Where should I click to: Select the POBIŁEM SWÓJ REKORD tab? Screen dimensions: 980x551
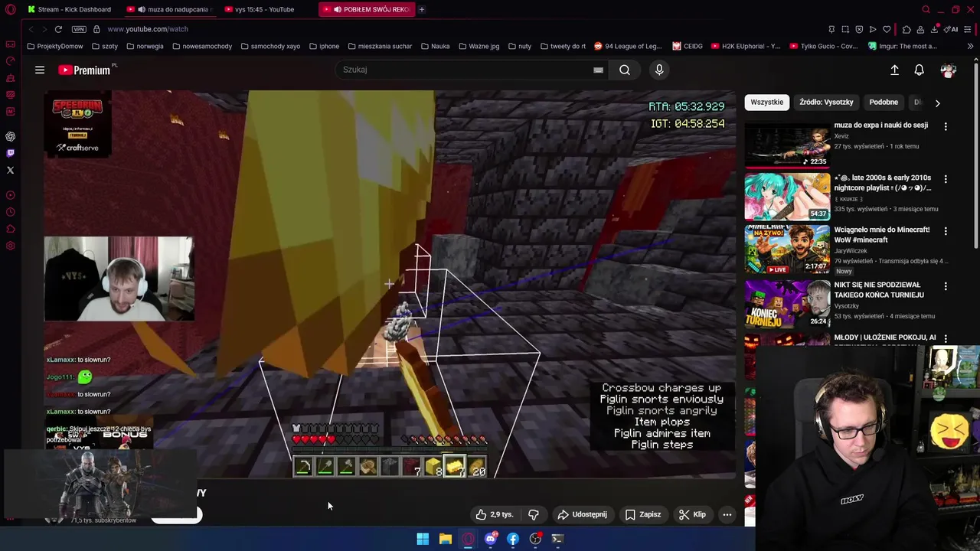367,9
